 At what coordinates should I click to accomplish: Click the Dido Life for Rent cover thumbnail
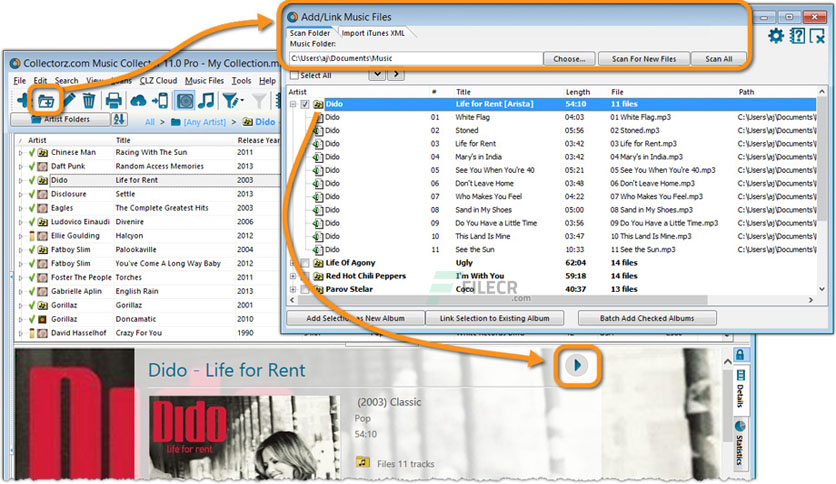pos(245,438)
